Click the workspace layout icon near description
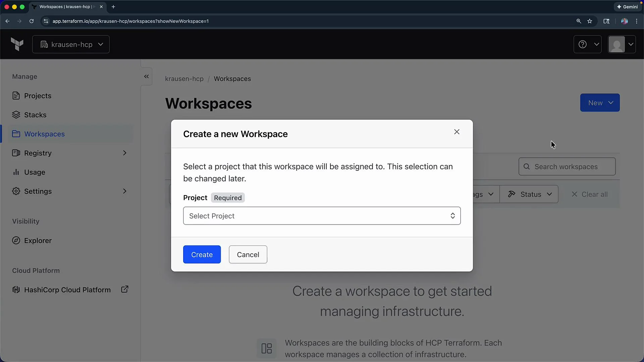Image resolution: width=644 pixels, height=362 pixels. coord(267,349)
